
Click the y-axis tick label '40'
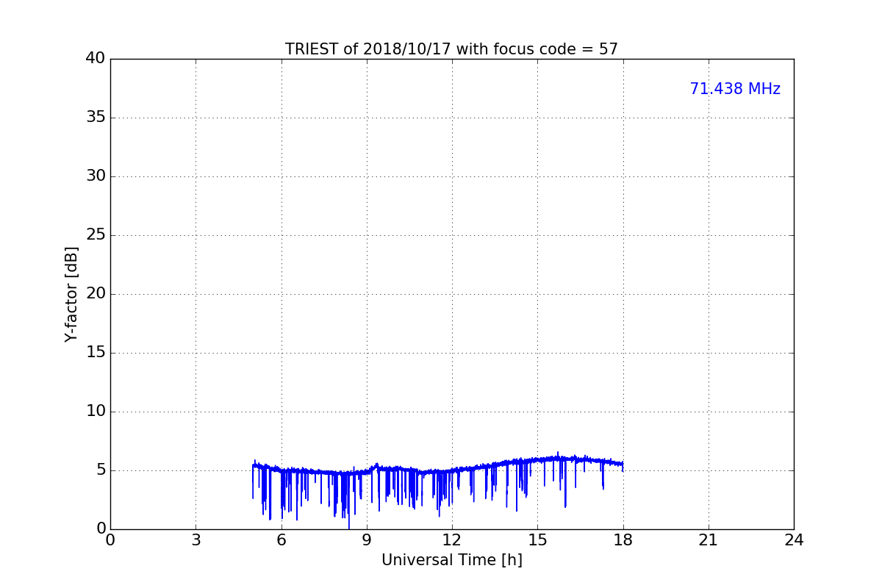(x=96, y=59)
